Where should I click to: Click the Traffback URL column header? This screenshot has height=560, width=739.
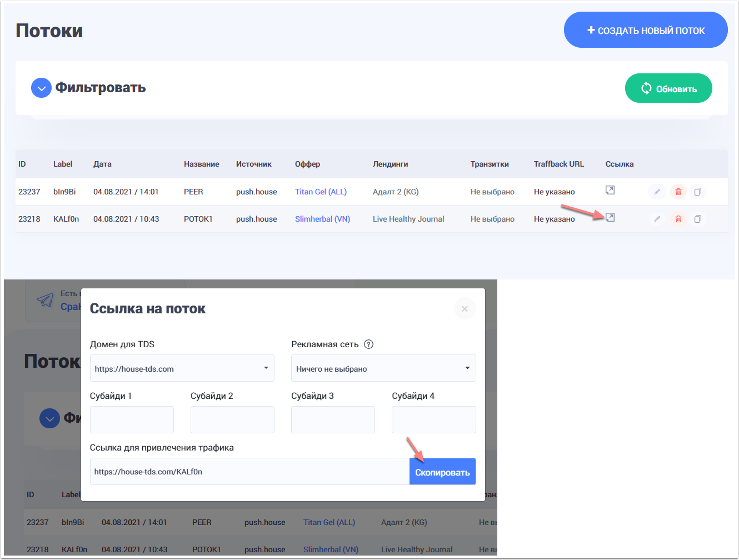click(x=559, y=164)
